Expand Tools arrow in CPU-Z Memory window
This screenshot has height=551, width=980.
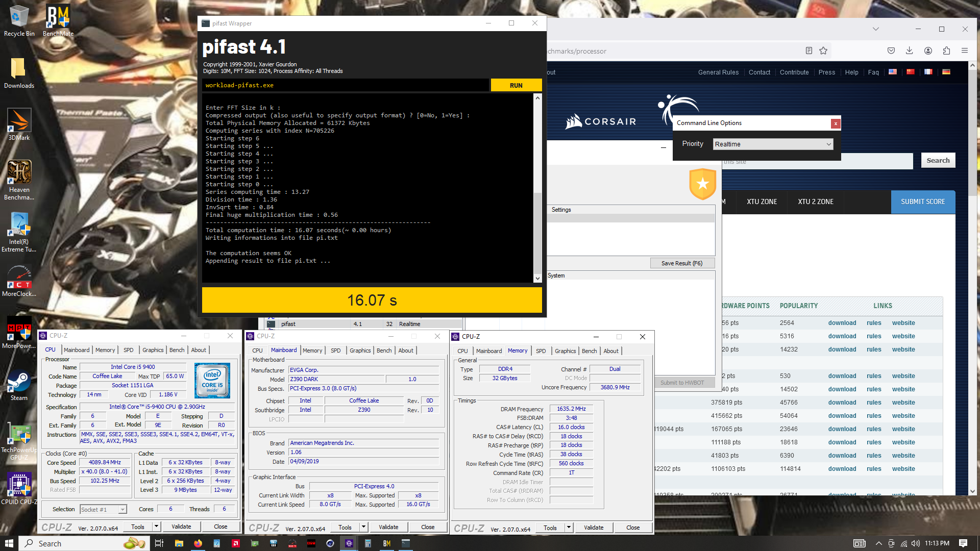[x=569, y=528]
